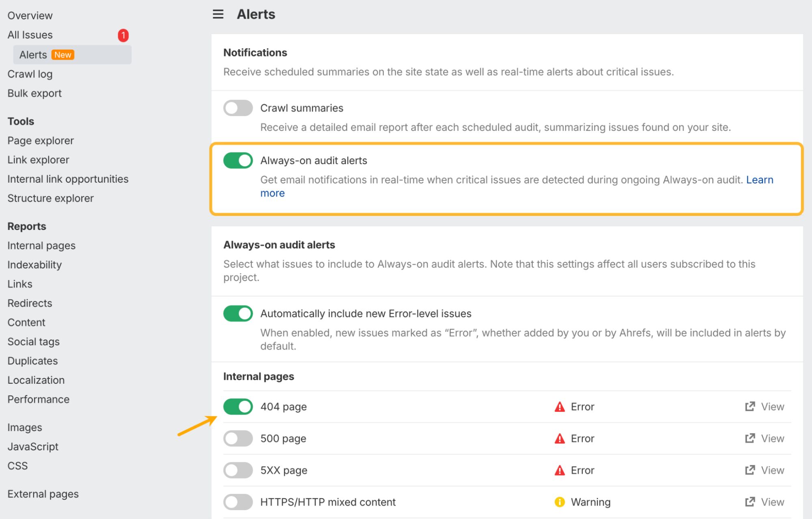Image resolution: width=812 pixels, height=519 pixels.
Task: Enable the Crawl summaries toggle
Action: tap(238, 108)
